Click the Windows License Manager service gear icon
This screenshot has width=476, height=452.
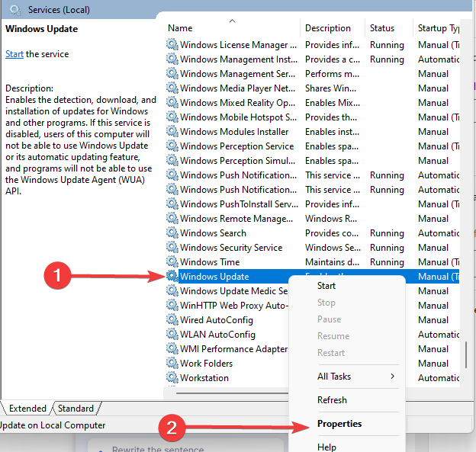click(x=172, y=44)
